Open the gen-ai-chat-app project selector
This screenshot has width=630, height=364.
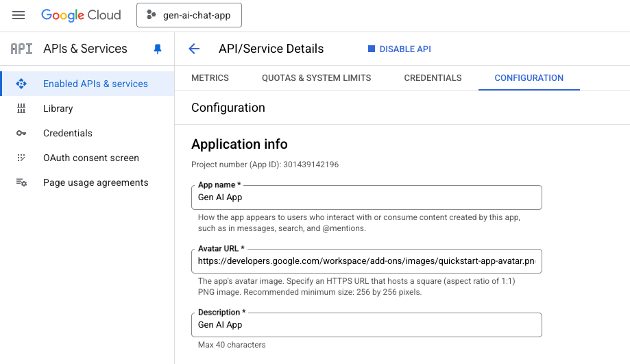point(189,15)
